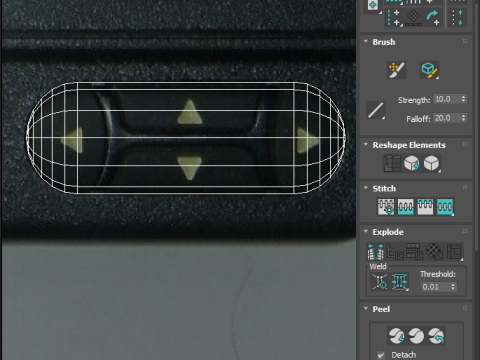480x360 pixels.
Task: Toggle Peel Mode icon
Action: [x=416, y=335]
